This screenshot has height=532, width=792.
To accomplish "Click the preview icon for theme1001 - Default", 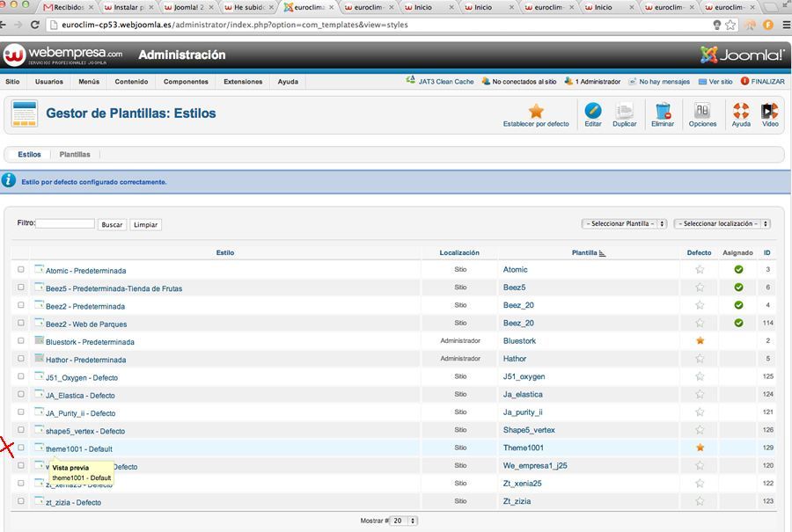I will coord(39,448).
